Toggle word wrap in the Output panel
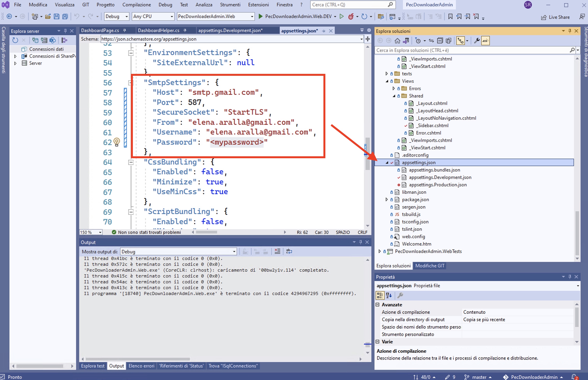This screenshot has height=380, width=588. pyautogui.click(x=289, y=251)
